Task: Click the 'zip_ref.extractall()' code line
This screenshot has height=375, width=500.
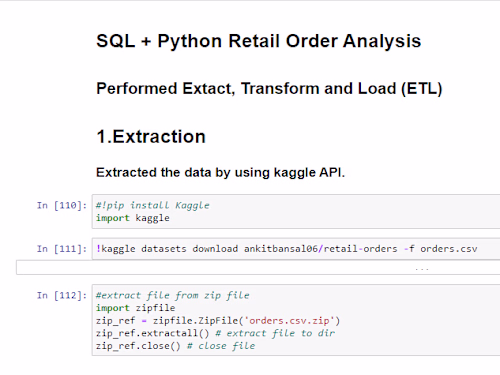Action: [x=215, y=333]
